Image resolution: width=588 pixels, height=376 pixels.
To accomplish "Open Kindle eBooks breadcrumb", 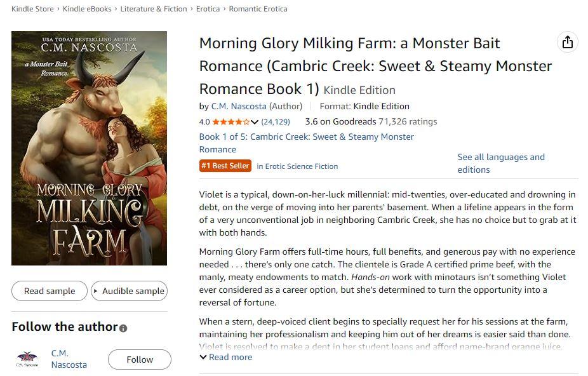I will pos(86,9).
